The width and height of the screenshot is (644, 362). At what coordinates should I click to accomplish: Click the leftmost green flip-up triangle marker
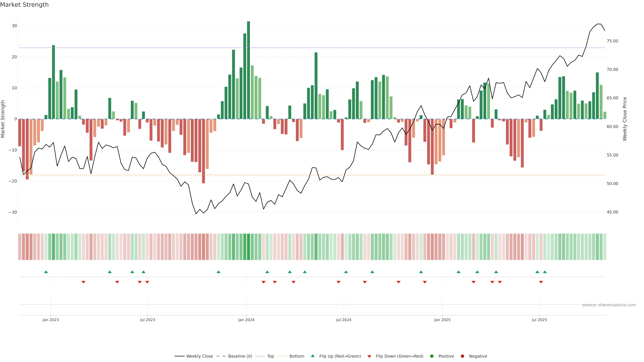[x=46, y=272]
